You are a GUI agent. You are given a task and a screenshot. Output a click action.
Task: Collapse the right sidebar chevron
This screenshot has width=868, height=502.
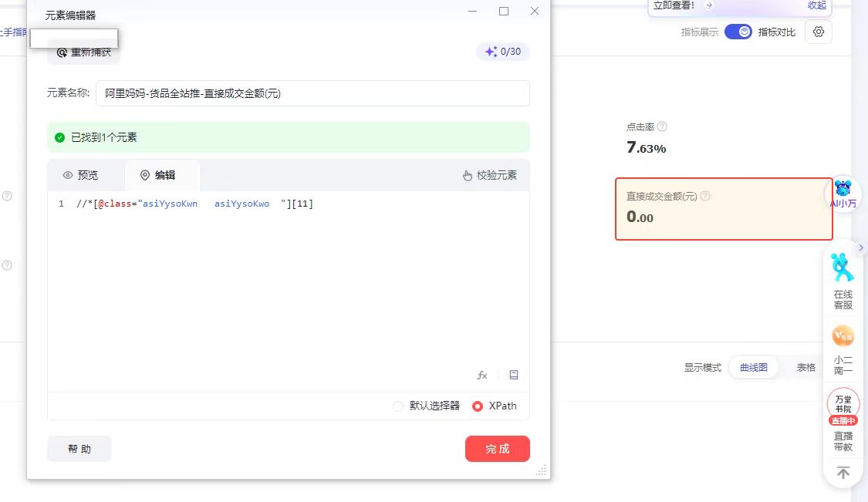(860, 248)
